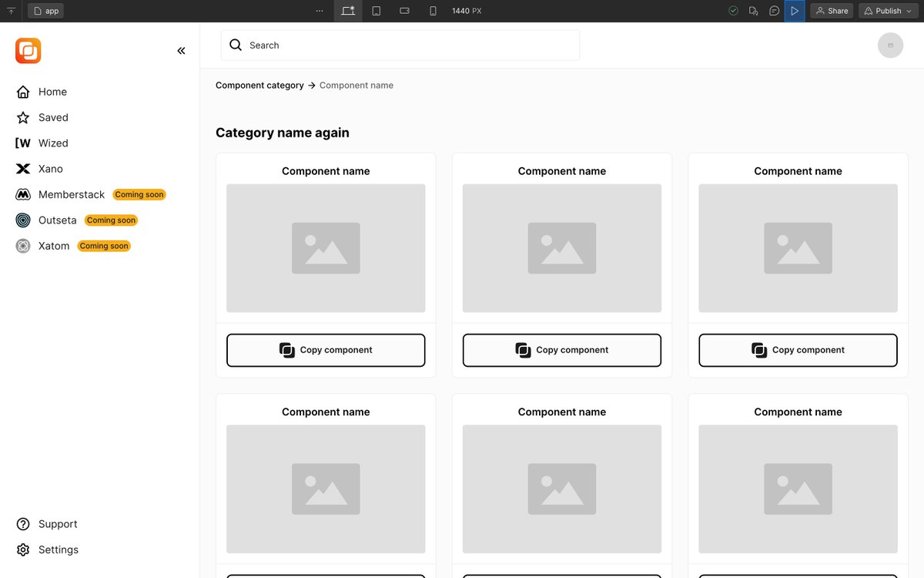Click the search magnifier icon
Viewport: 924px width, 578px height.
click(236, 45)
